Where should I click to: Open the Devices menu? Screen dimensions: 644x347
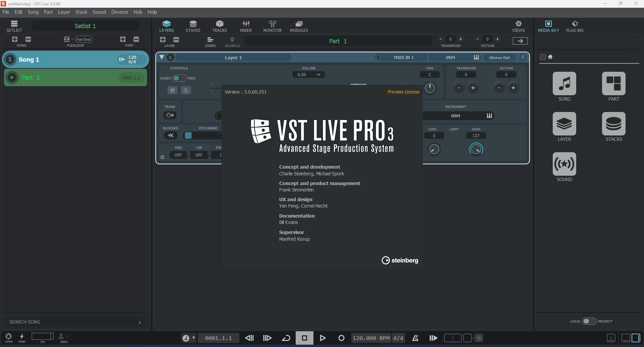(x=119, y=12)
